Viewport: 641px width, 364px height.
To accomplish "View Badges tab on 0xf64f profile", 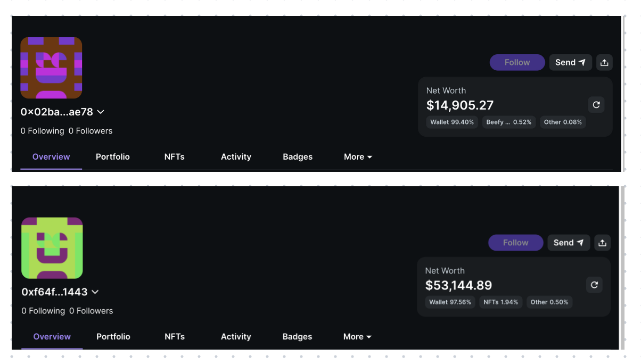I will click(297, 337).
